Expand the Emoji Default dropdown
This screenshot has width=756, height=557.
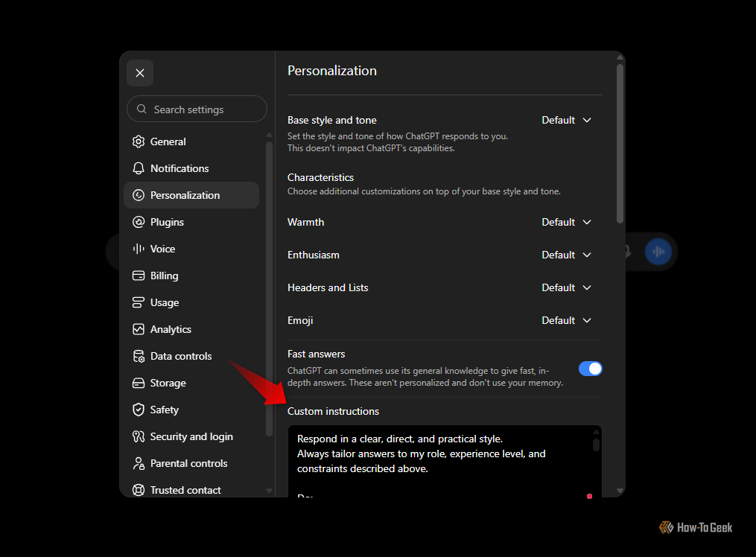(566, 320)
